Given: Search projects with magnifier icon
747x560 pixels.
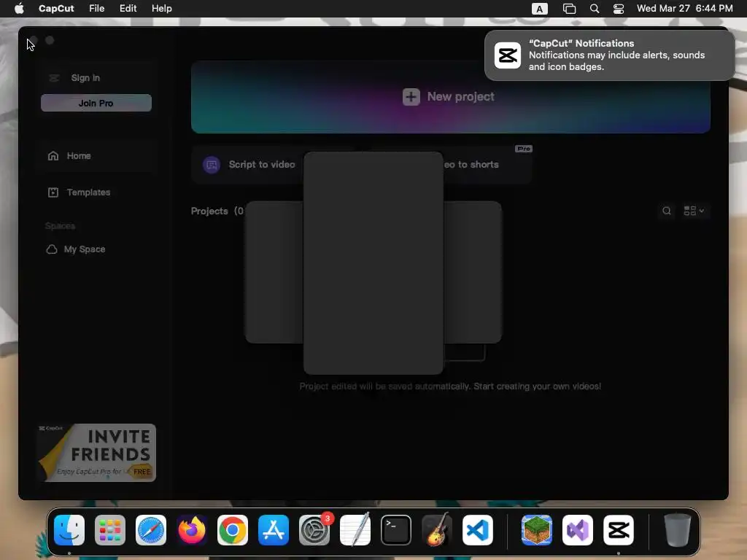Looking at the screenshot, I should pyautogui.click(x=667, y=211).
